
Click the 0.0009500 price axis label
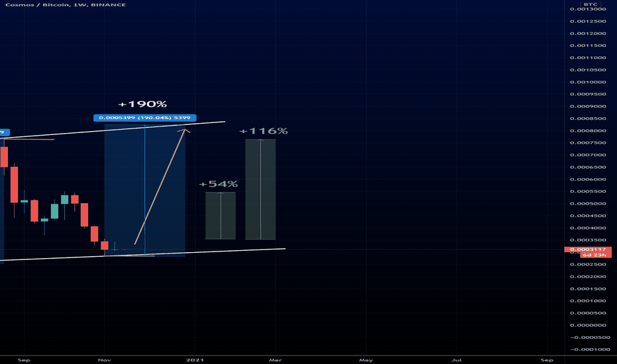click(x=588, y=95)
